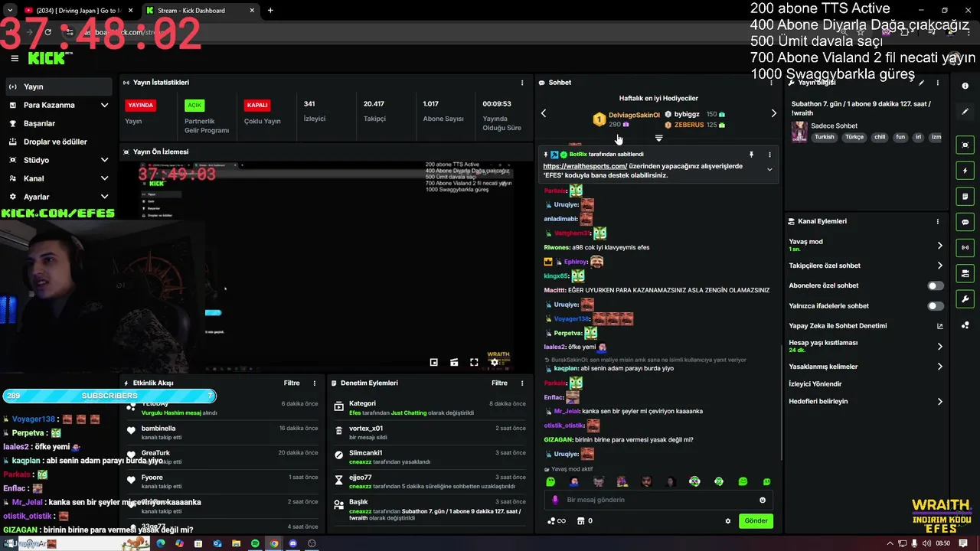This screenshot has width=980, height=551.
Task: Toggle Yalnızca ifadelerle sohbet switch
Action: tap(936, 306)
